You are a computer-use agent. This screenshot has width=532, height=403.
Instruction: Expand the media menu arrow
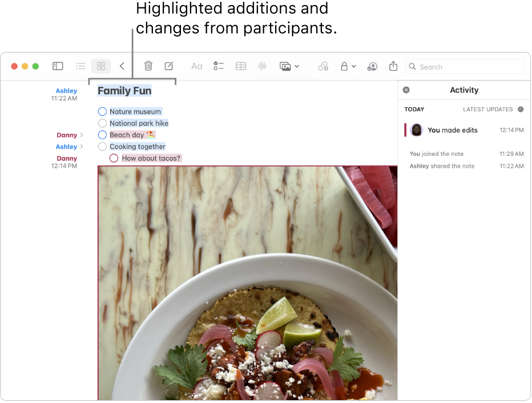tap(297, 66)
